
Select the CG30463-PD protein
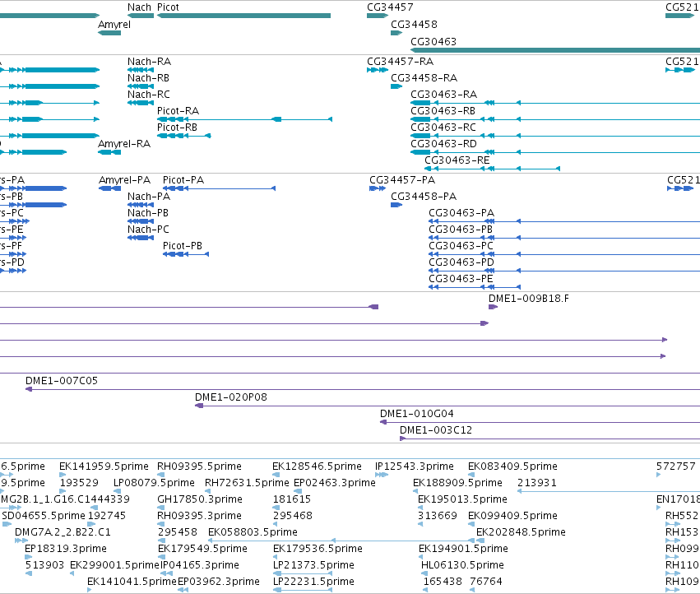(x=564, y=271)
